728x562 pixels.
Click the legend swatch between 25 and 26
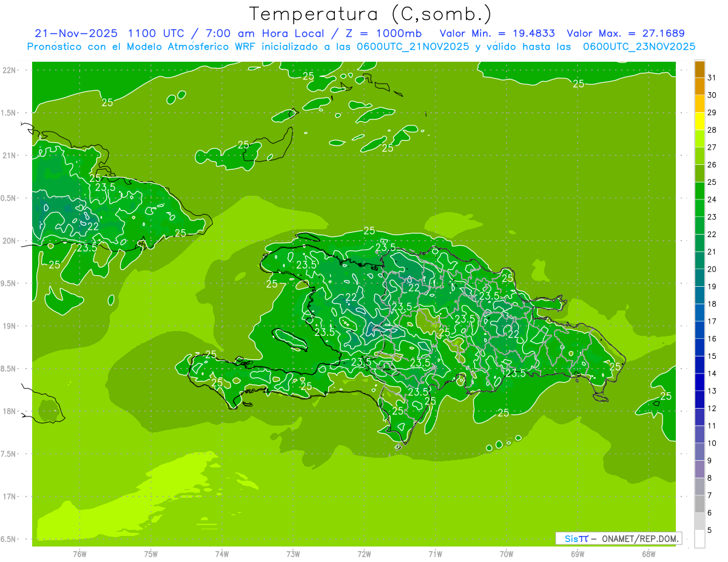pyautogui.click(x=699, y=173)
